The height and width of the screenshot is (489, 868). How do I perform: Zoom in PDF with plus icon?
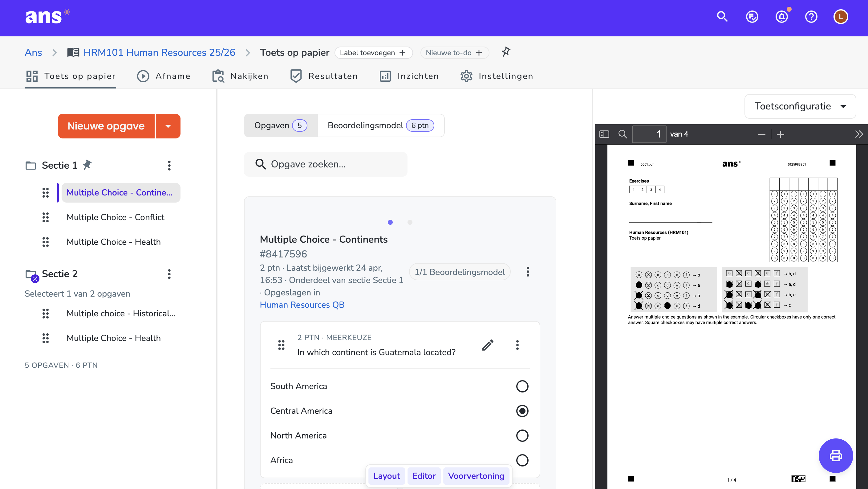781,134
